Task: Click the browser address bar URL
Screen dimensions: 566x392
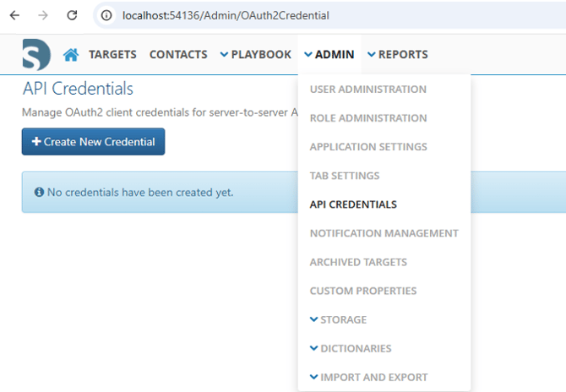Action: coord(226,15)
